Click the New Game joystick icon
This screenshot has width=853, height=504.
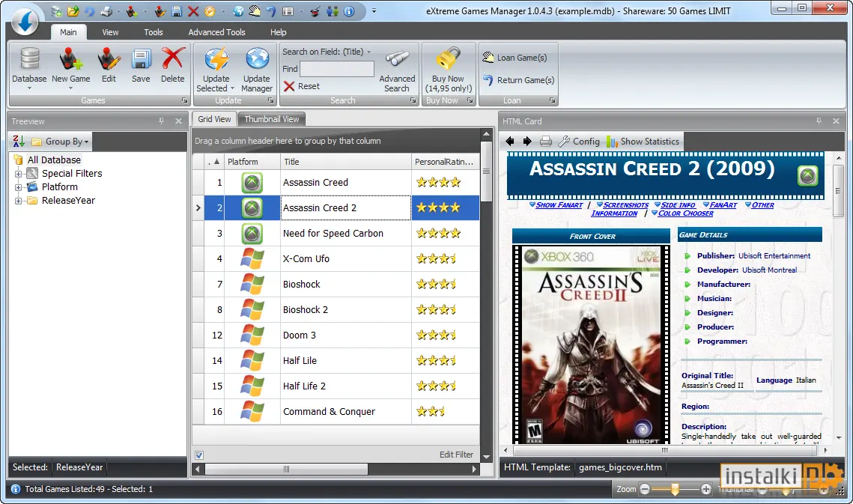pos(70,58)
